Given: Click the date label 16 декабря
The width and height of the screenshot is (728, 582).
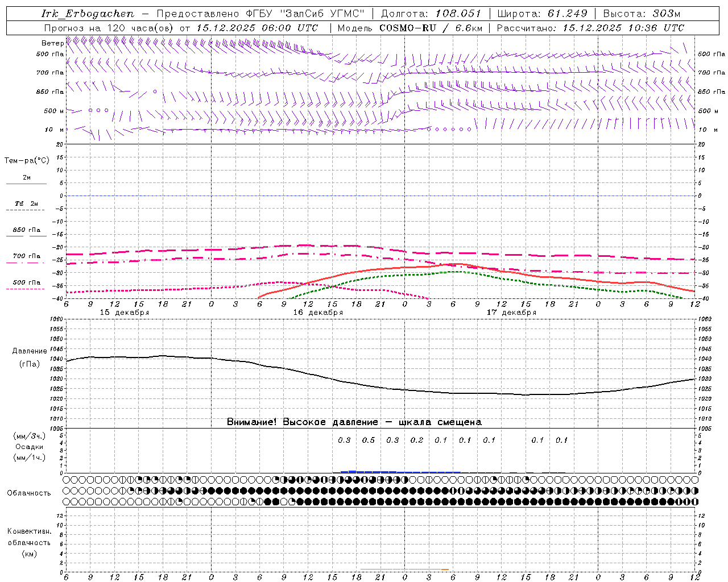Looking at the screenshot, I should 318,313.
